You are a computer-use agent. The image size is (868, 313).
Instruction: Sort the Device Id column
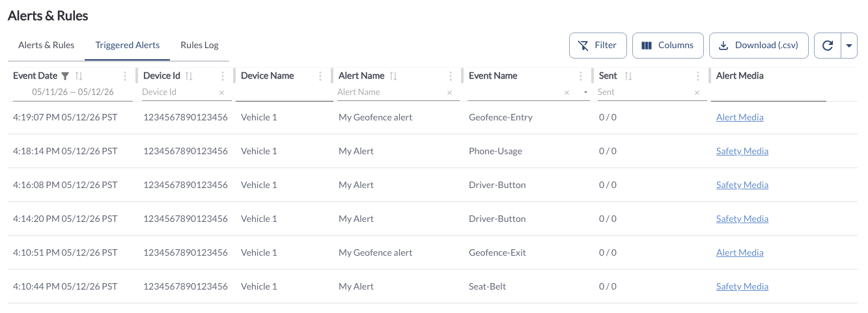(189, 76)
